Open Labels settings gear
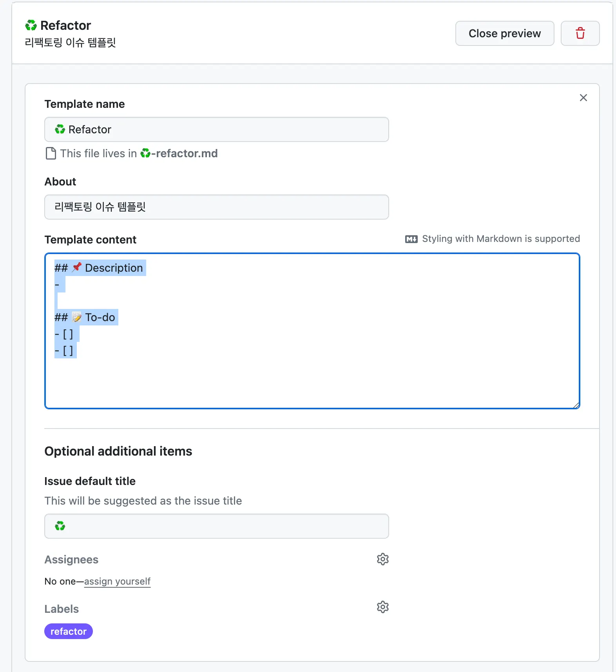This screenshot has height=672, width=616. click(382, 607)
